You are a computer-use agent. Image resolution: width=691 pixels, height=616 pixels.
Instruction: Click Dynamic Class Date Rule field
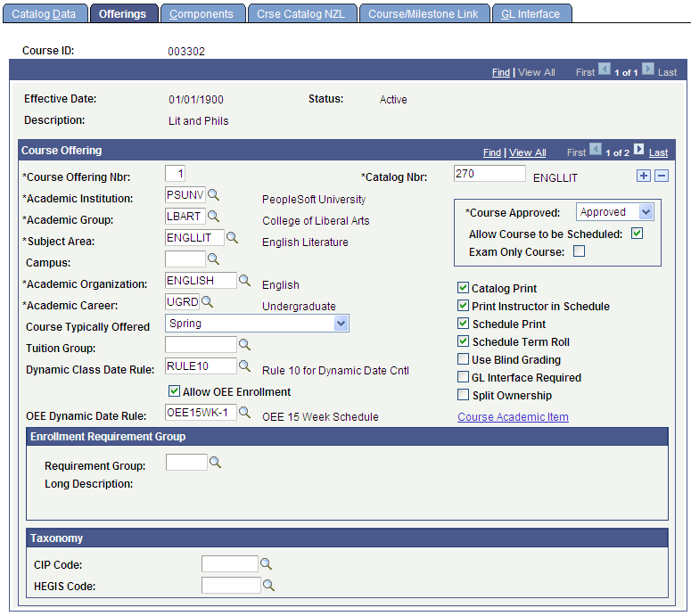point(201,365)
